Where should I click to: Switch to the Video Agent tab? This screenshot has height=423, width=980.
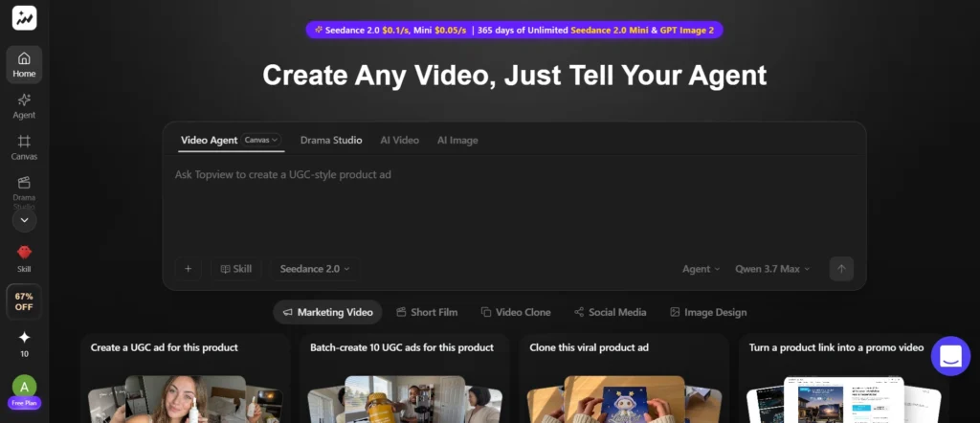coord(209,140)
